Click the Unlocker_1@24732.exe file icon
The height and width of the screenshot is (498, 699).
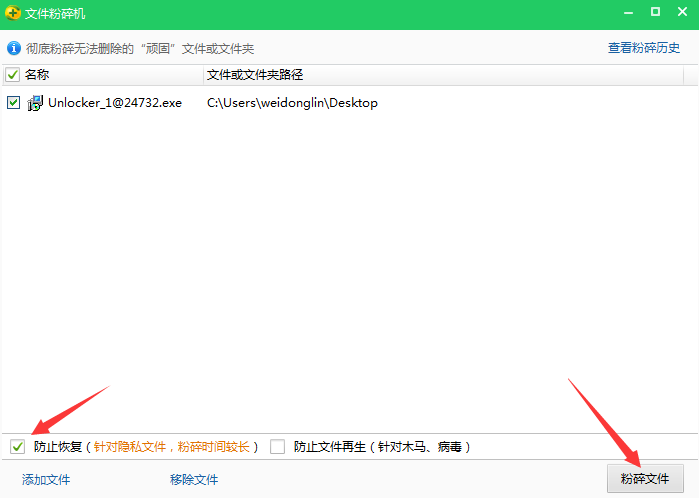pyautogui.click(x=35, y=103)
